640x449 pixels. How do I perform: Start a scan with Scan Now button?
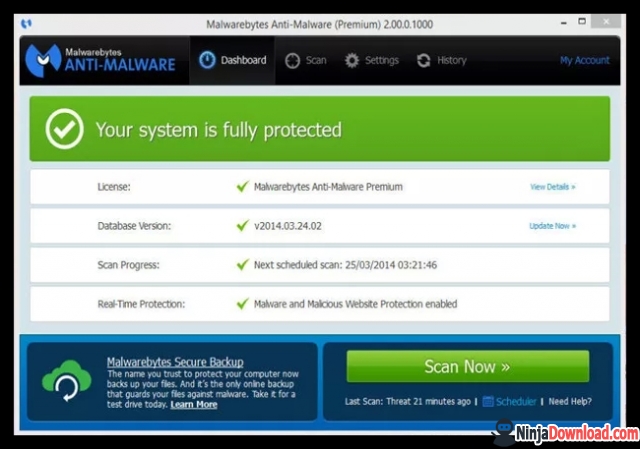click(x=468, y=366)
